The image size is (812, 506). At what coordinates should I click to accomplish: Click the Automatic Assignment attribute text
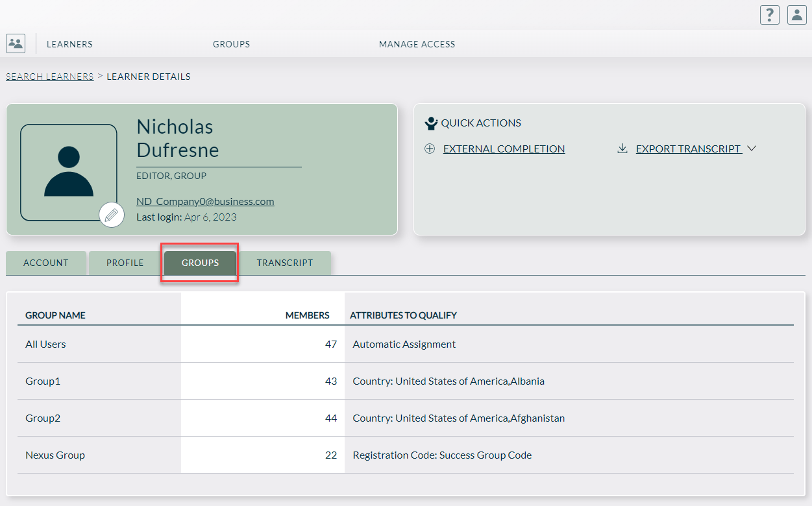404,344
